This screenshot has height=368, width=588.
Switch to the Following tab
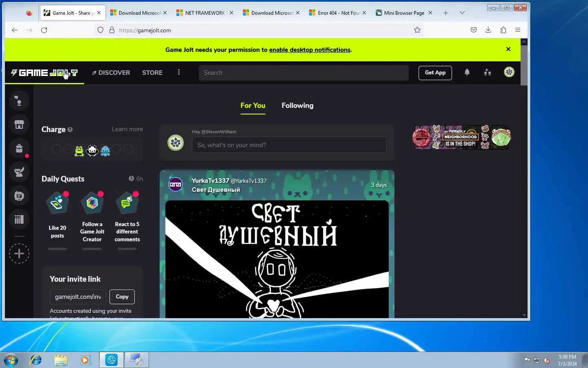point(297,105)
